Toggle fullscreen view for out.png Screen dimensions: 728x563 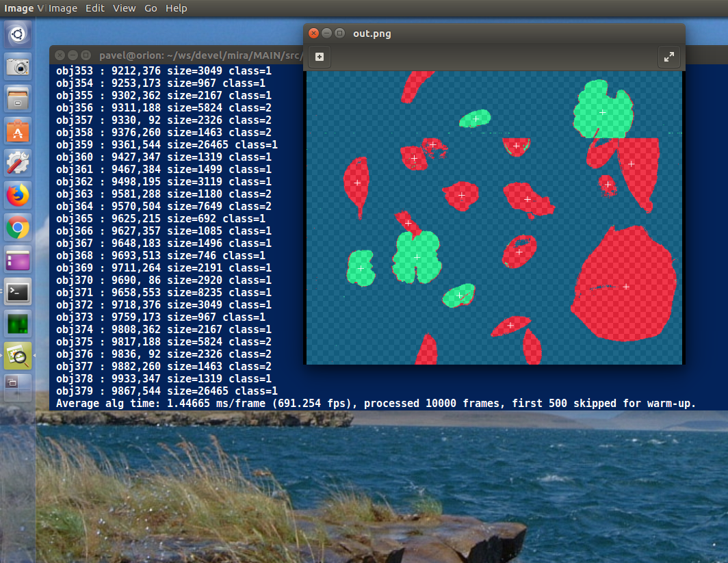click(669, 57)
